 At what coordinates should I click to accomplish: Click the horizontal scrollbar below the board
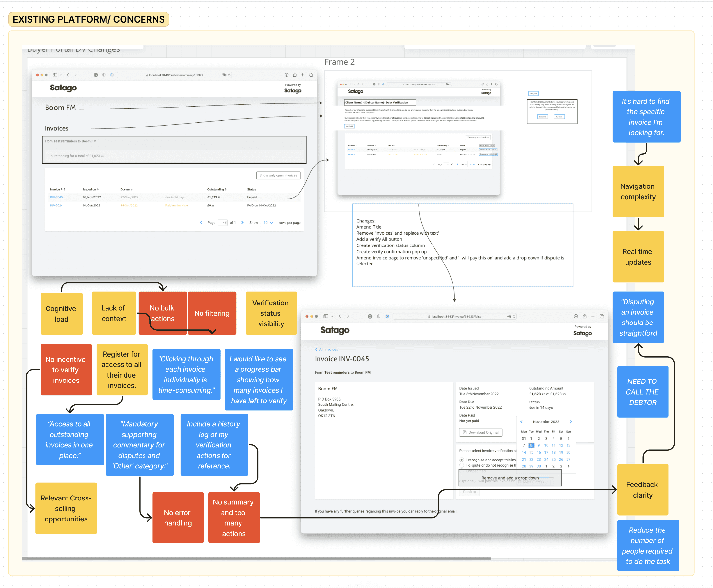click(x=256, y=558)
